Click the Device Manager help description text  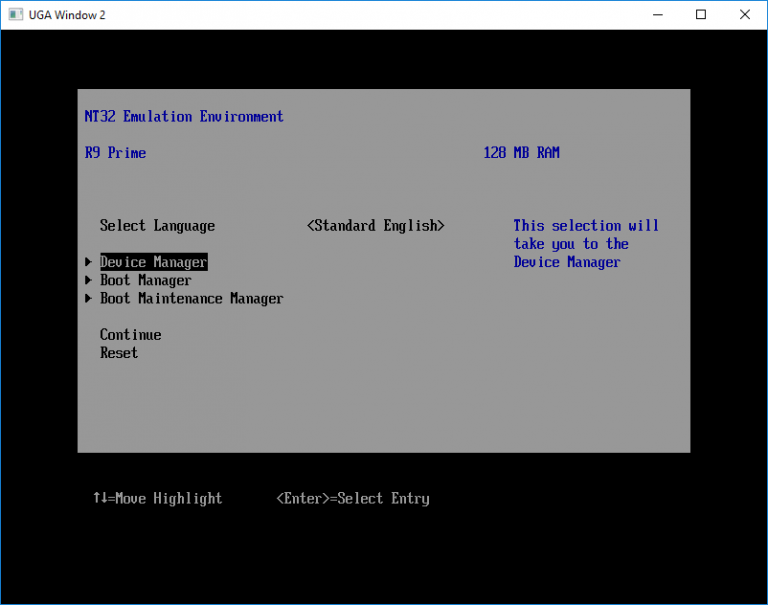click(586, 244)
